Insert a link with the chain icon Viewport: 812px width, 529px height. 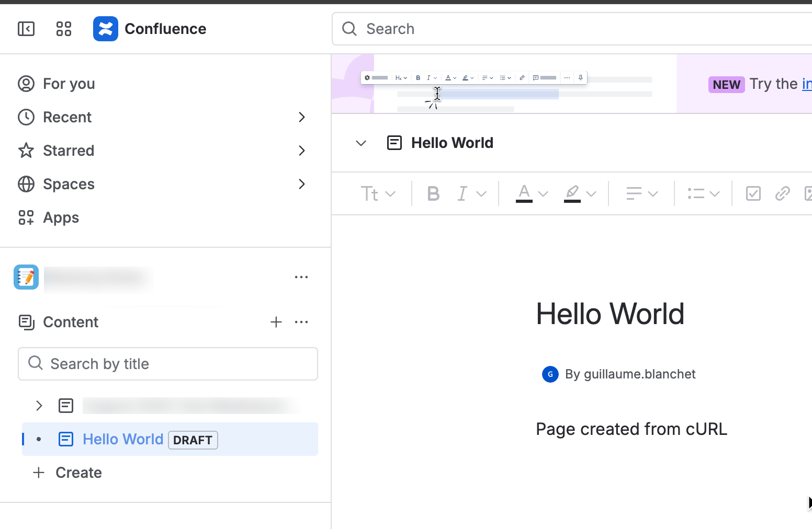pos(783,194)
